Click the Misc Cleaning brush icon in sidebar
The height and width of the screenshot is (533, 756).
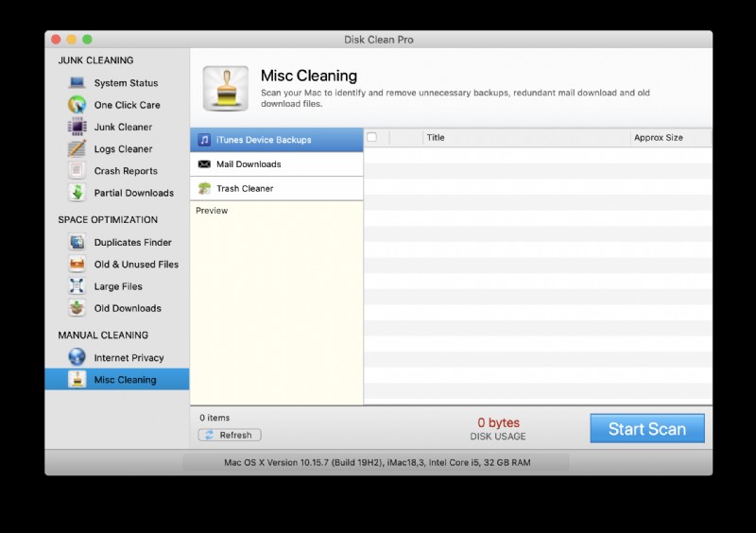click(77, 380)
